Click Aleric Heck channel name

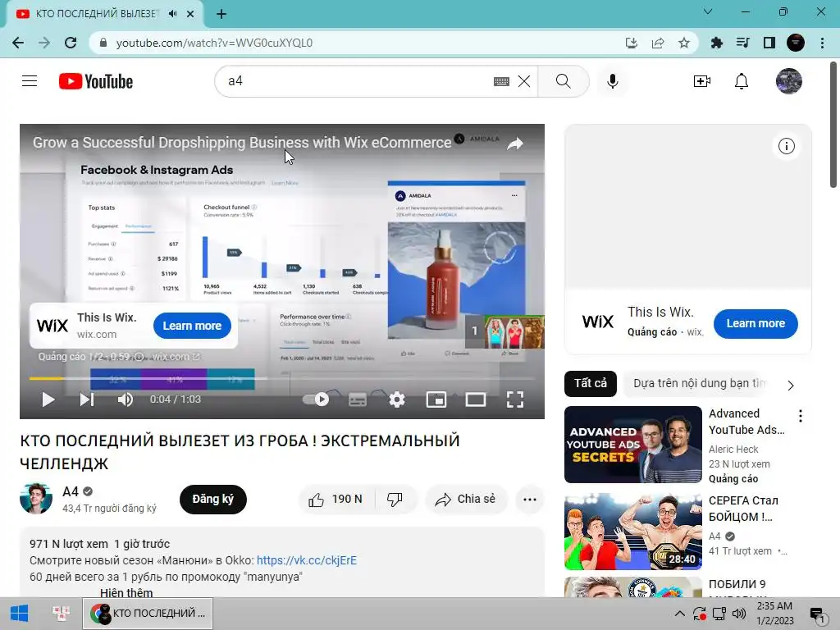(733, 450)
